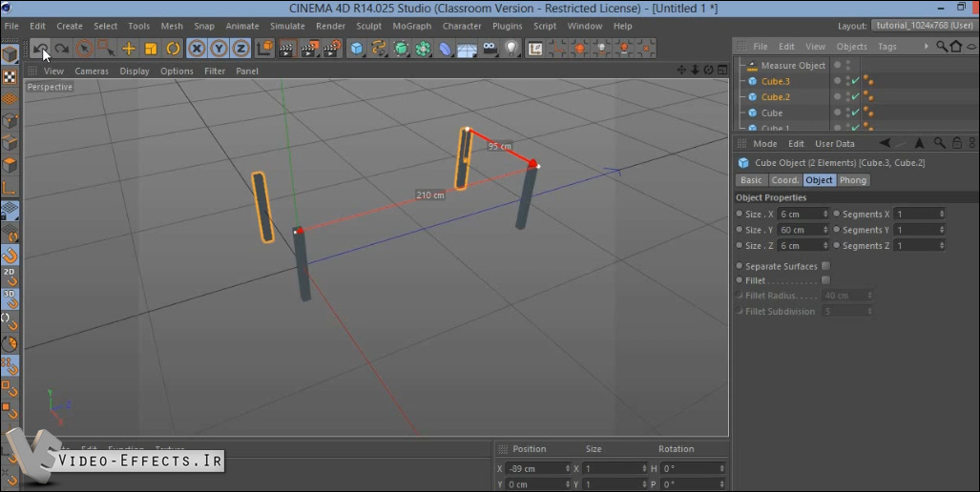Toggle the coordinate system icon
This screenshot has width=980, height=492.
tap(265, 48)
